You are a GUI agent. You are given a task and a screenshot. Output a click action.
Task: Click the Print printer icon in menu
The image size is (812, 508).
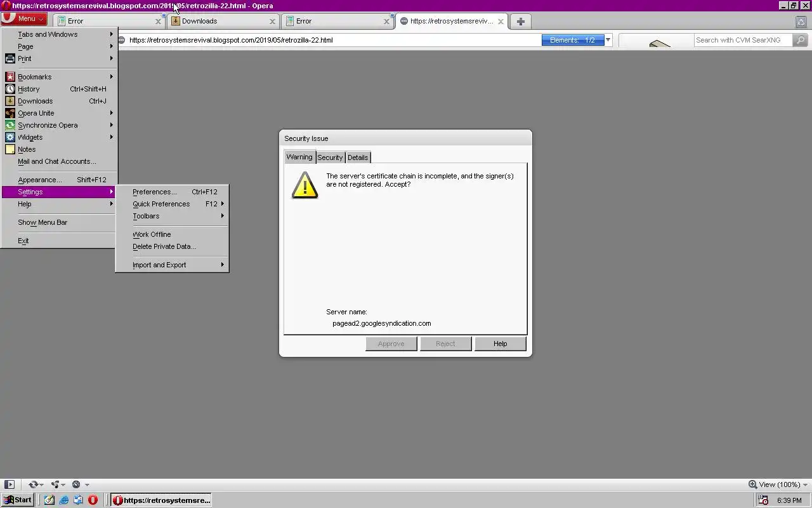click(10, 58)
